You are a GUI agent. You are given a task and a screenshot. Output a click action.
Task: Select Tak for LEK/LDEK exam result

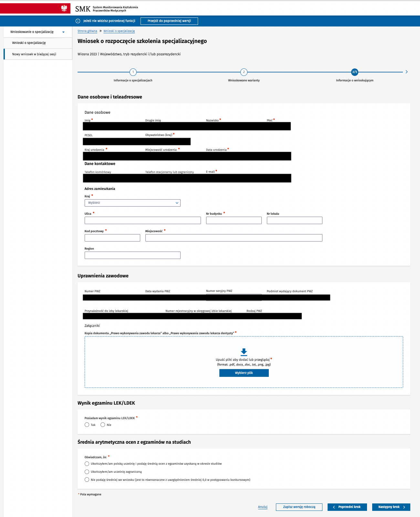click(87, 425)
